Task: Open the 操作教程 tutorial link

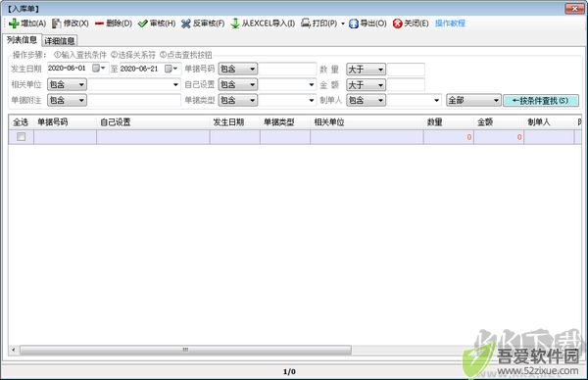Action: coord(450,24)
